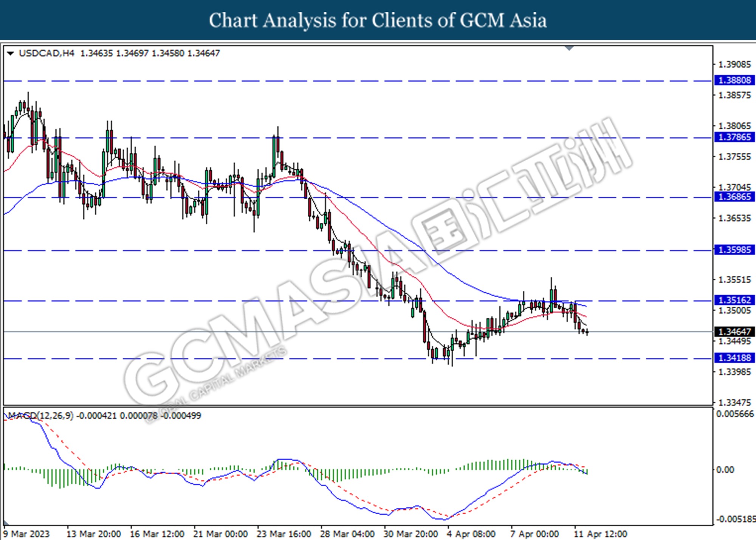Click the 28 Mar 04:00 time label
Image resolution: width=756 pixels, height=540 pixels.
347,534
